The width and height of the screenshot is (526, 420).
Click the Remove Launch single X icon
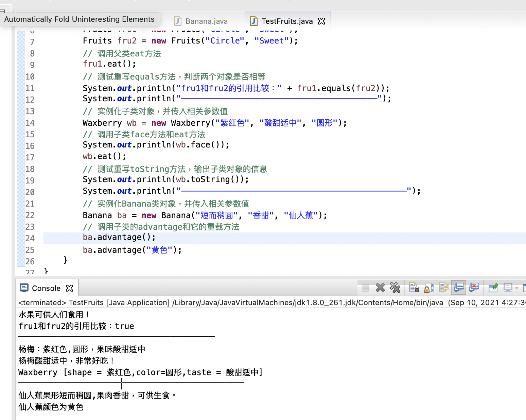(380, 288)
